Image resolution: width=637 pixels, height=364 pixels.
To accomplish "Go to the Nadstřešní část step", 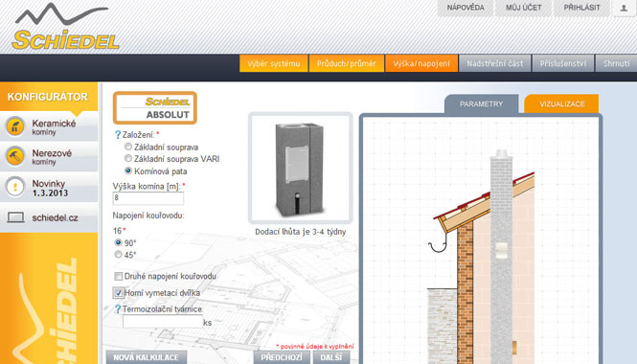I will (495, 63).
